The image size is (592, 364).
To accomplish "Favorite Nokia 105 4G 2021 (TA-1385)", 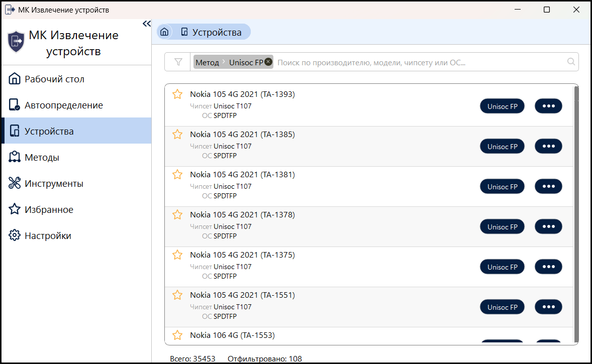I will pos(177,134).
